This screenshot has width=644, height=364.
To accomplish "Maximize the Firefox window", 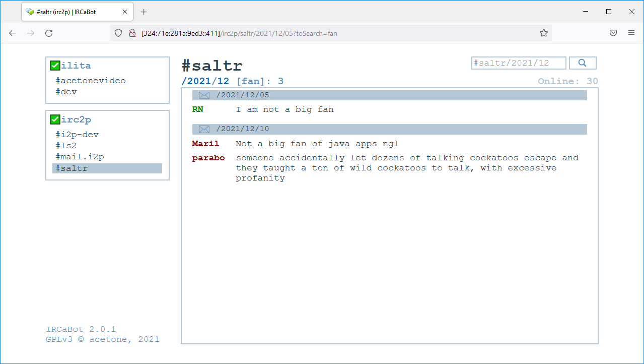I will pos(609,12).
